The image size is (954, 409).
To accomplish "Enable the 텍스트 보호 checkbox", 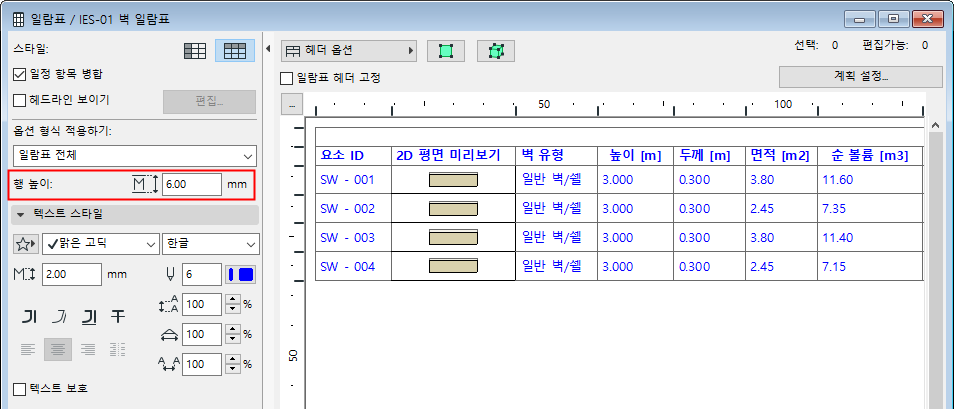I will 19,388.
